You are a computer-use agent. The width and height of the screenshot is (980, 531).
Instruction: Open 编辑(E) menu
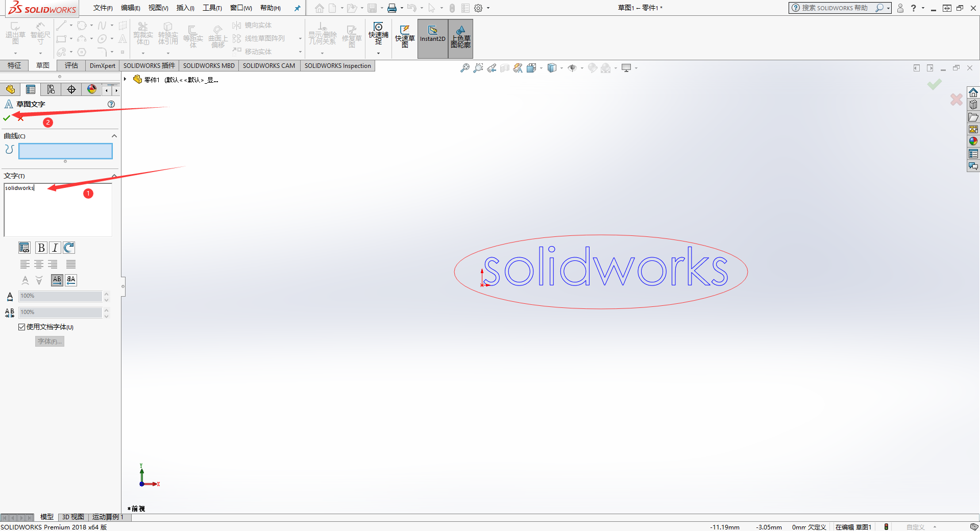tap(131, 8)
